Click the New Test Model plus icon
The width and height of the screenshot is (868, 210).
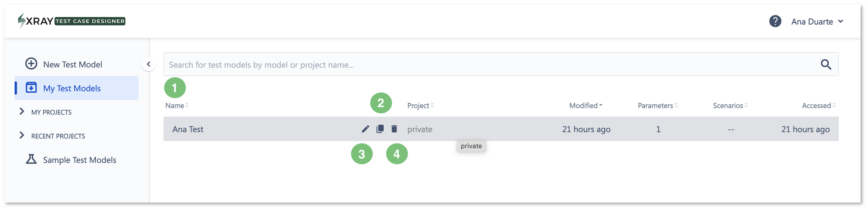tap(31, 64)
